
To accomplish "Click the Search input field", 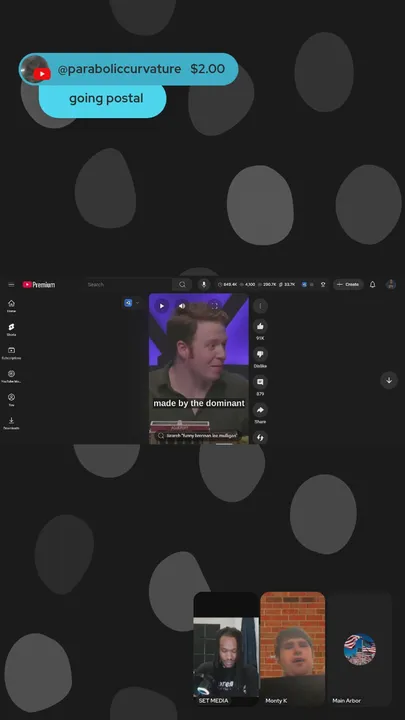I will (129, 285).
